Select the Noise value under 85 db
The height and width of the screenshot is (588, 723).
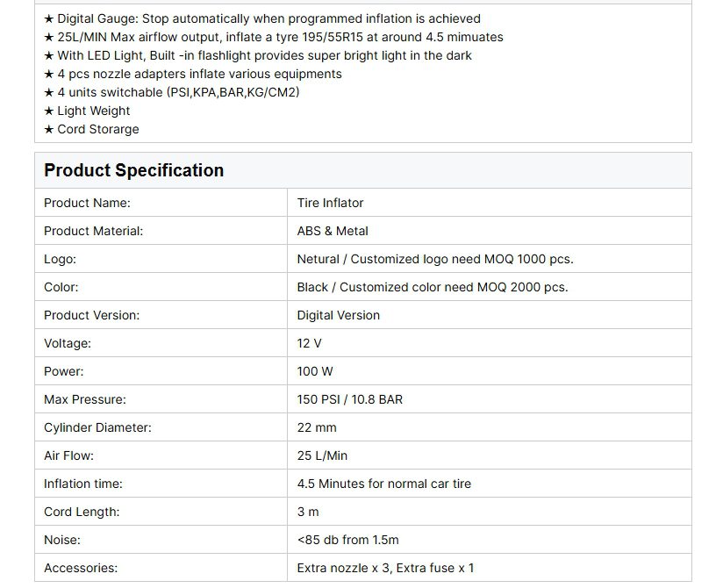point(347,540)
